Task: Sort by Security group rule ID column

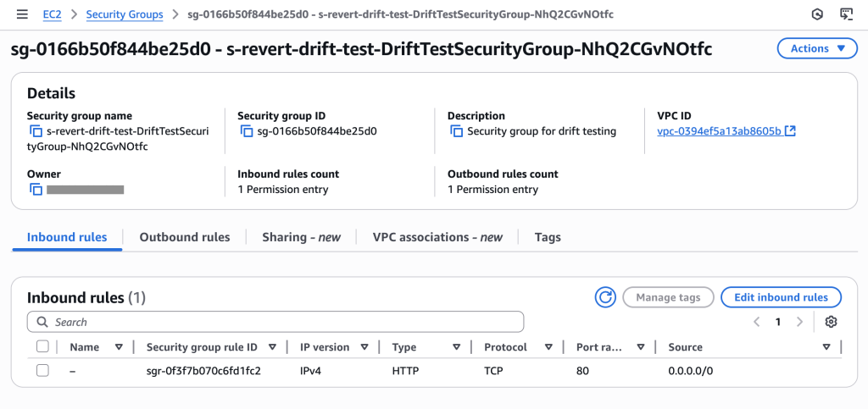Action: [x=272, y=347]
